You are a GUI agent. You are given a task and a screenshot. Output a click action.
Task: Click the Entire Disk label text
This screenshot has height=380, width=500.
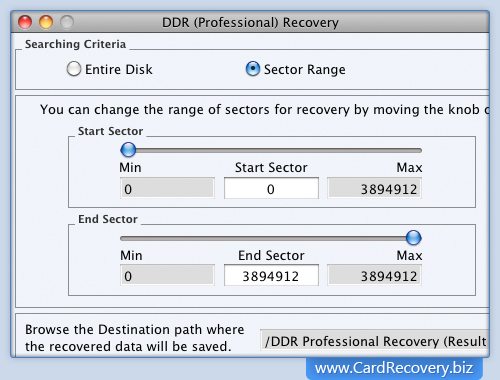[119, 69]
